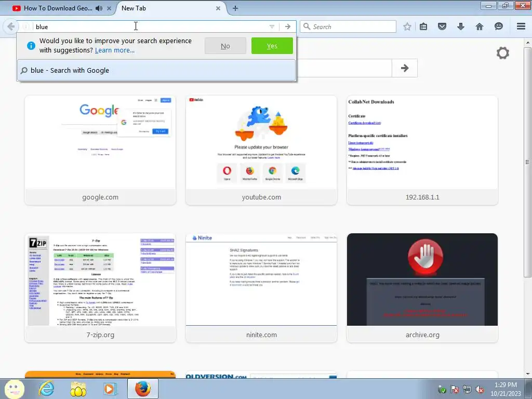The width and height of the screenshot is (532, 399).
Task: Click the 192.168.1.1 tile label
Action: click(x=422, y=197)
